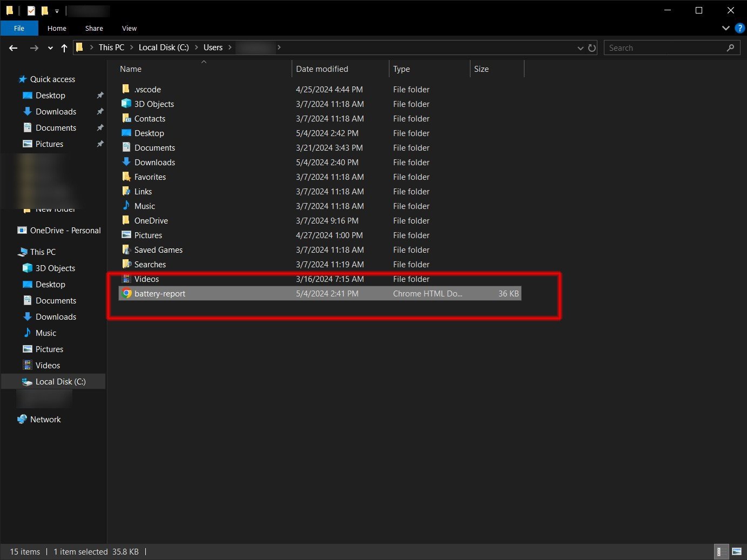The image size is (747, 560).
Task: Sort by the Size column header
Action: coord(481,69)
